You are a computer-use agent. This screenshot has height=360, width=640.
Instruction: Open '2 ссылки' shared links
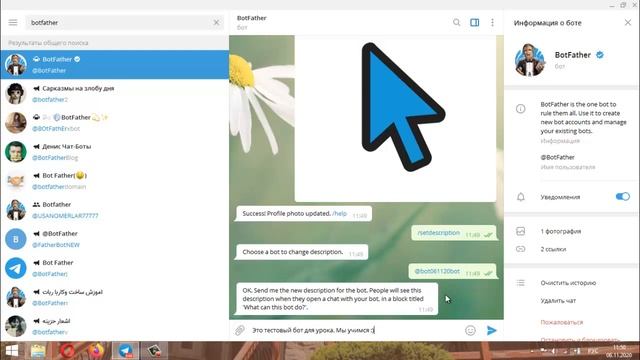(553, 249)
